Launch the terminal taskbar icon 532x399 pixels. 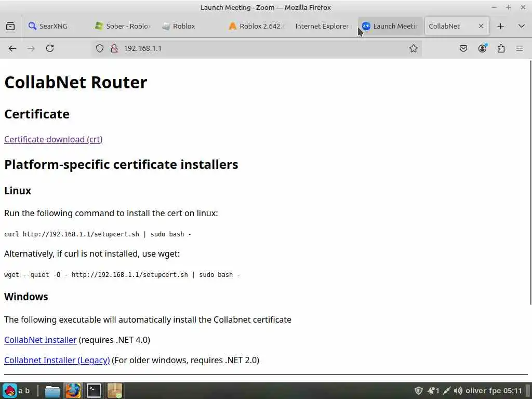(x=94, y=391)
